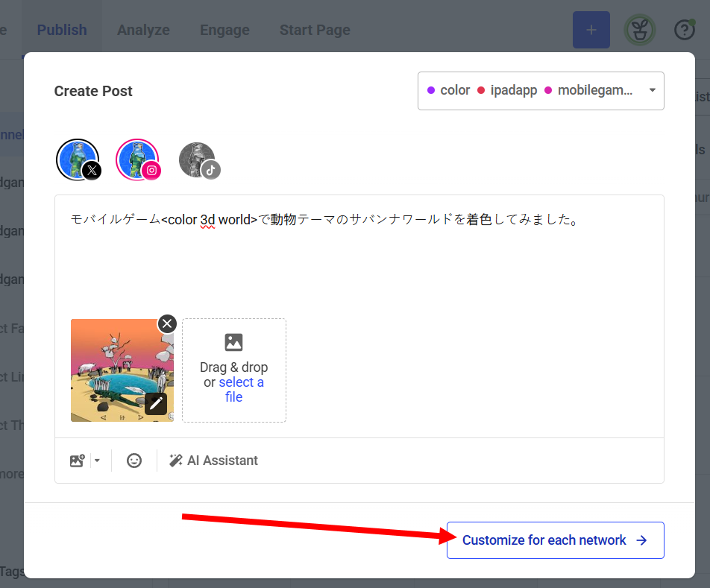Open the tags dropdown showing color, ipadapp

coord(541,91)
